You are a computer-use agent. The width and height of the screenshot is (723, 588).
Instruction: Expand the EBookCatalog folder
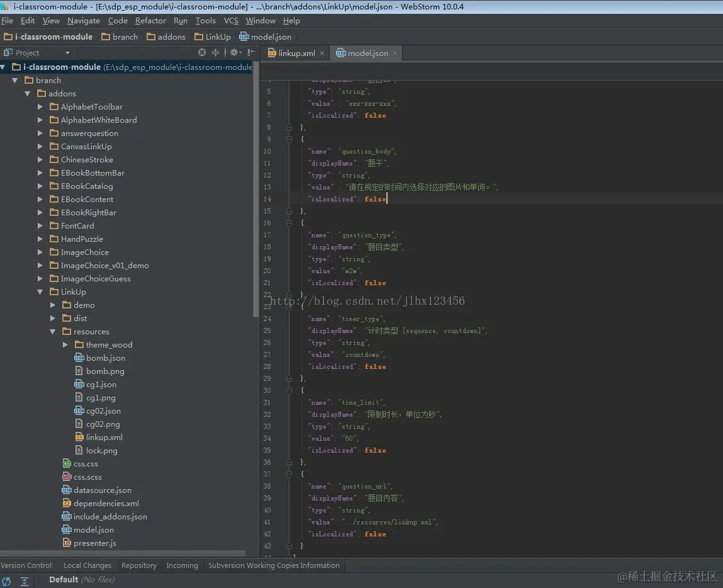[40, 186]
